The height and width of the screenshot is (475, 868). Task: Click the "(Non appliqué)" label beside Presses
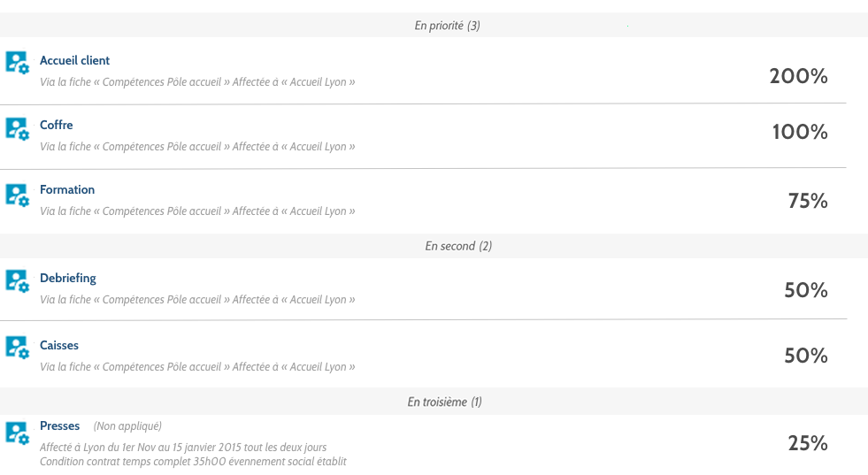click(x=127, y=426)
